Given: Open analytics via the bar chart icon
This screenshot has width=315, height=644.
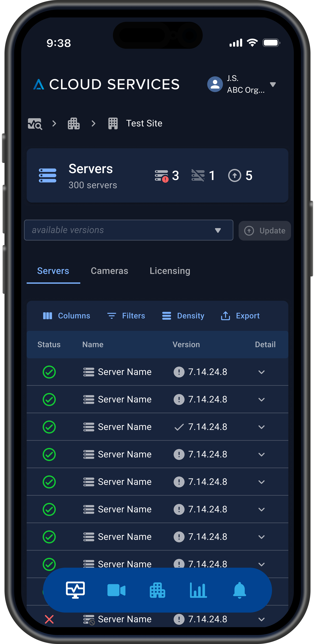Looking at the screenshot, I should click(198, 590).
